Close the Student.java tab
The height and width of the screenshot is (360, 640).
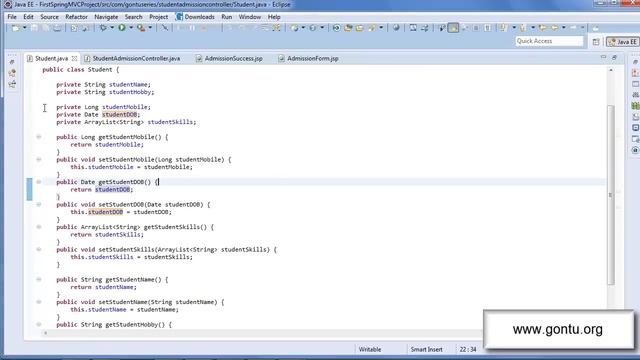pyautogui.click(x=74, y=58)
